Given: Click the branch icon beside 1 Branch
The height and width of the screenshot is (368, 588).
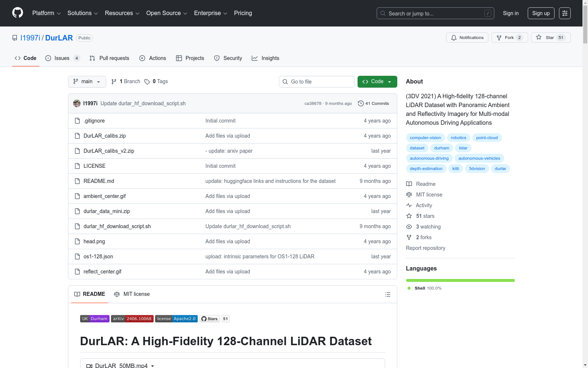Looking at the screenshot, I should point(114,82).
